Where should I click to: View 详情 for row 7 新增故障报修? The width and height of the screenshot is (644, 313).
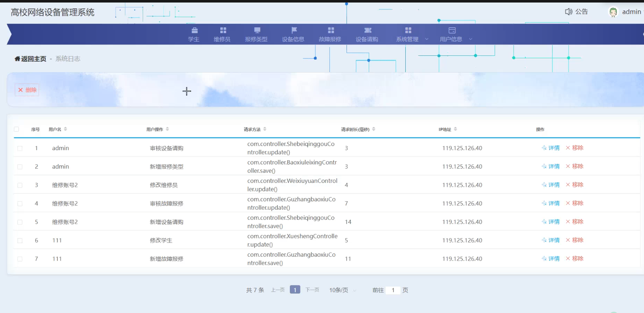pos(550,258)
